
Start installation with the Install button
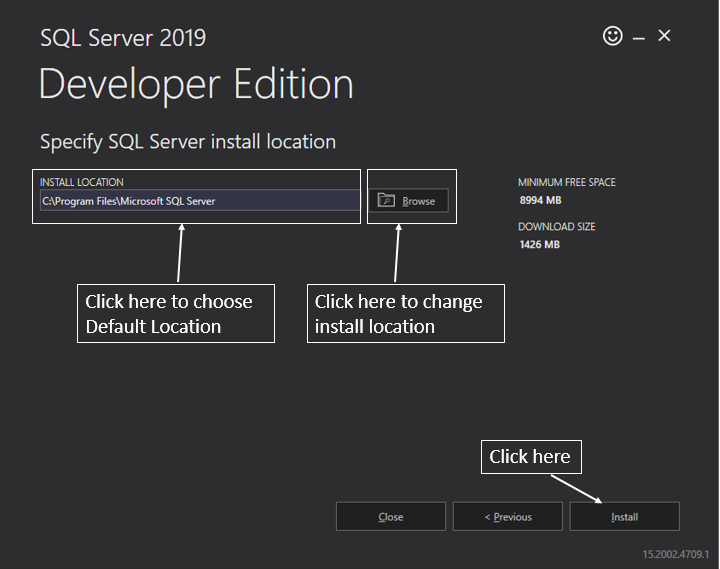click(624, 517)
